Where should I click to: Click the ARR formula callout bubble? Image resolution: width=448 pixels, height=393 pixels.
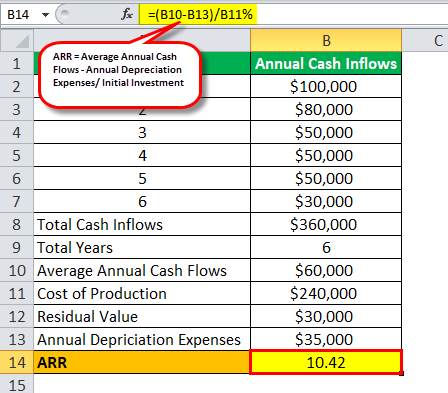pos(120,75)
